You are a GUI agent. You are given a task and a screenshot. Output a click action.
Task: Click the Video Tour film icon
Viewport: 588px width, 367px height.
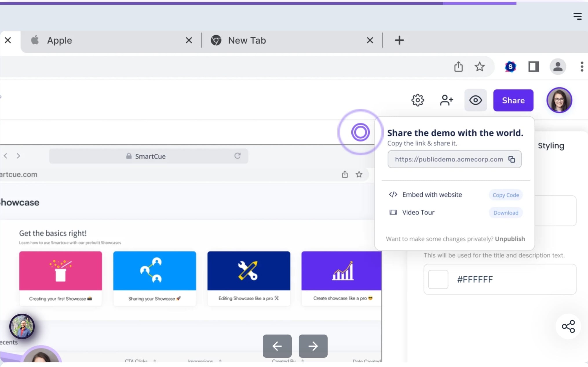393,212
